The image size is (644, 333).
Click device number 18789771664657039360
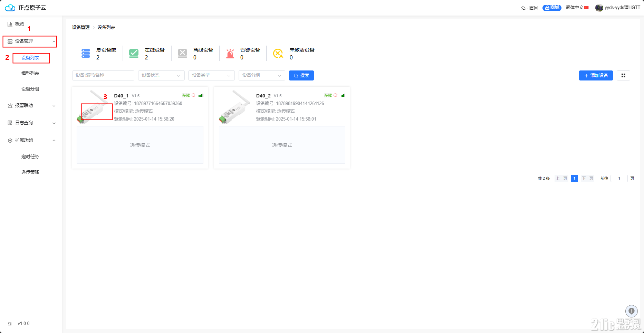tap(158, 104)
